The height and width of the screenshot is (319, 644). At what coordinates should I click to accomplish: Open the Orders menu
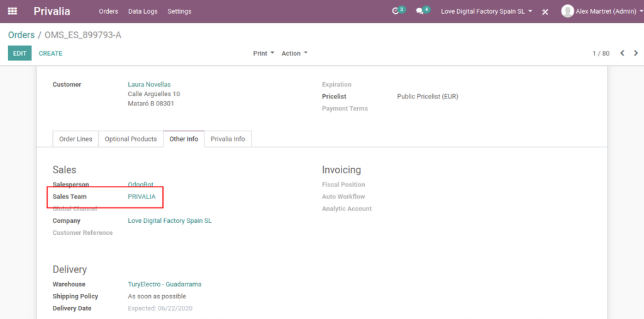coord(108,11)
